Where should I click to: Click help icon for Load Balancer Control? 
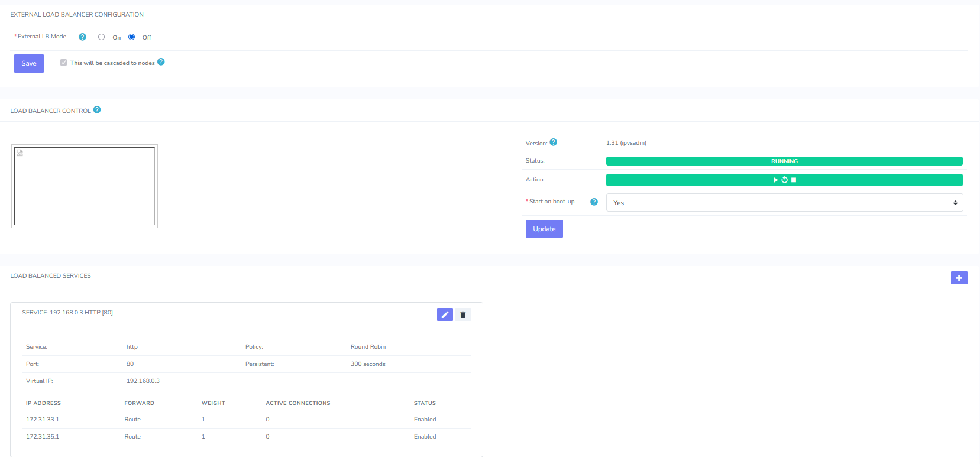pyautogui.click(x=97, y=109)
